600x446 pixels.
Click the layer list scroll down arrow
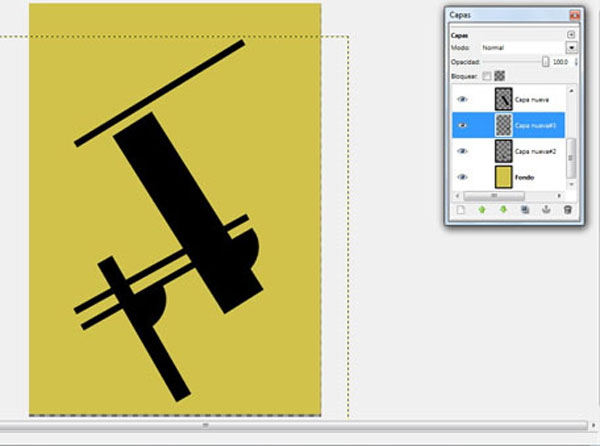571,184
